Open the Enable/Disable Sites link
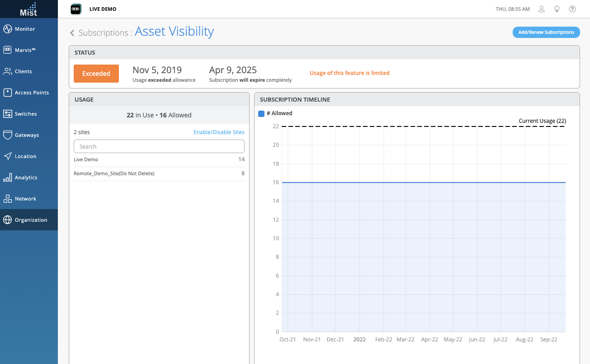 pyautogui.click(x=219, y=132)
